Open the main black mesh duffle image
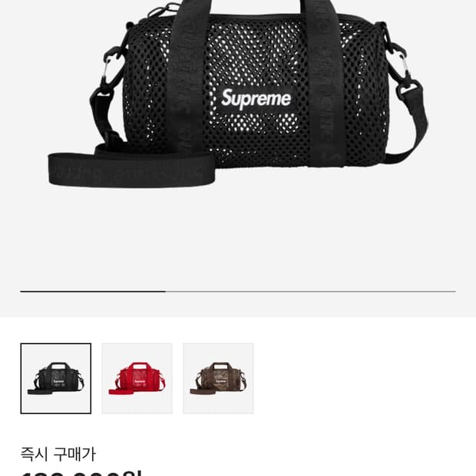The height and width of the screenshot is (476, 476). 238,94
